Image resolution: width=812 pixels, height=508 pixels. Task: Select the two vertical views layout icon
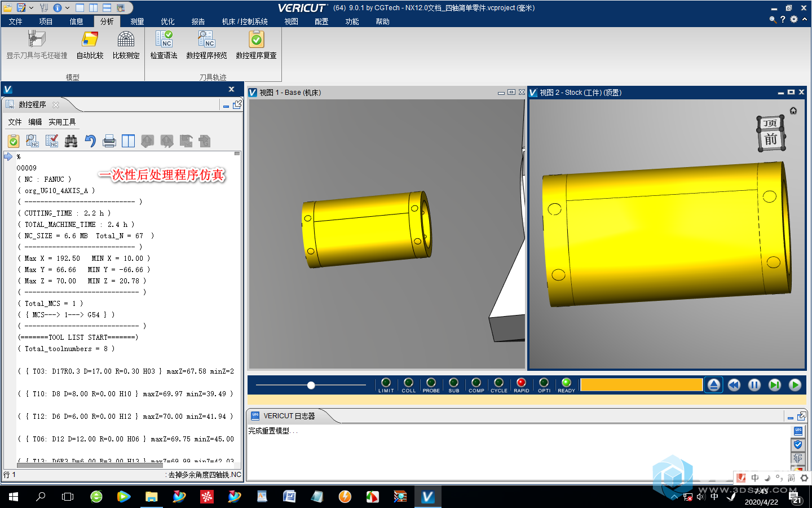point(93,8)
